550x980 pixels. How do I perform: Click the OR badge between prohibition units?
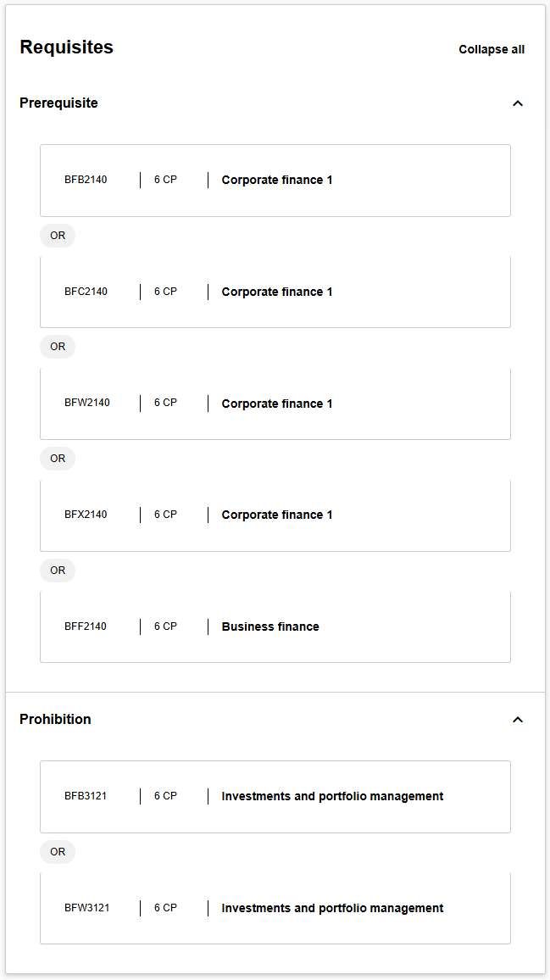[x=58, y=852]
